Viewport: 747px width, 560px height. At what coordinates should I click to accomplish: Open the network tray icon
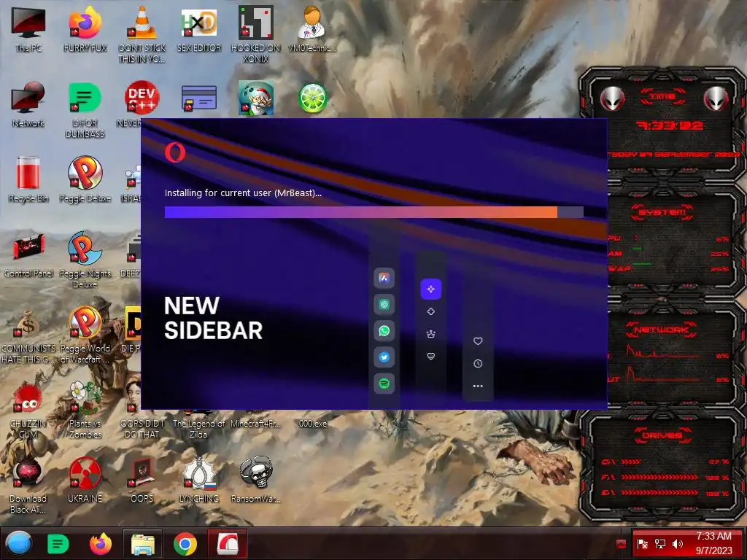pyautogui.click(x=659, y=544)
